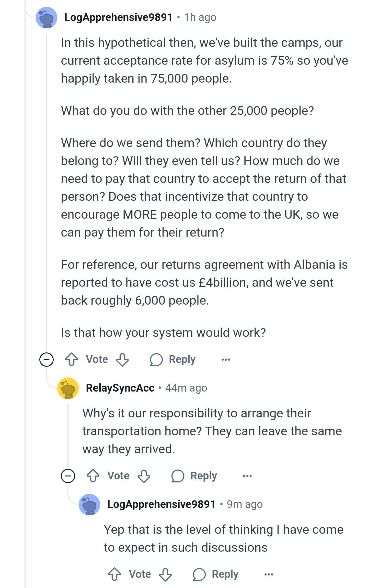The image size is (368, 588).
Task: Open more options on top comment
Action: click(x=226, y=359)
